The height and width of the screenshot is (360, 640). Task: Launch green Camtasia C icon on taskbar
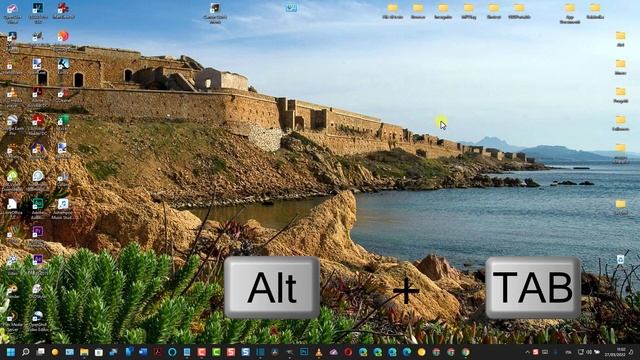click(216, 352)
